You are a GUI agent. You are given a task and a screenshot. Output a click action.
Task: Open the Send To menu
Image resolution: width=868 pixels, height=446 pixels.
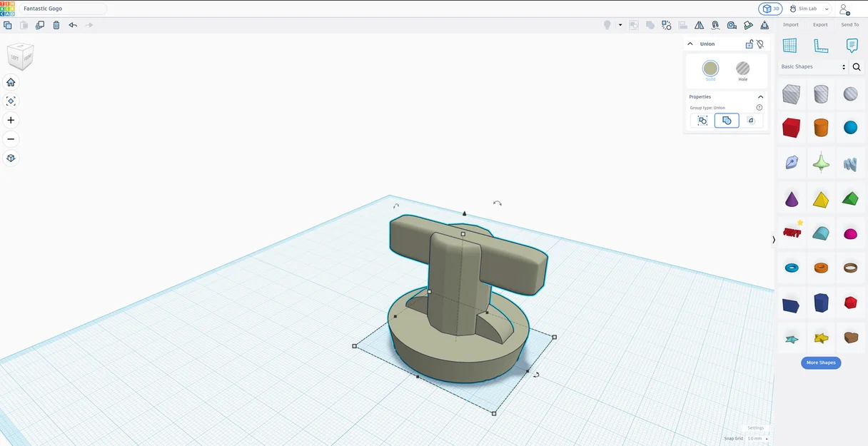[850, 25]
